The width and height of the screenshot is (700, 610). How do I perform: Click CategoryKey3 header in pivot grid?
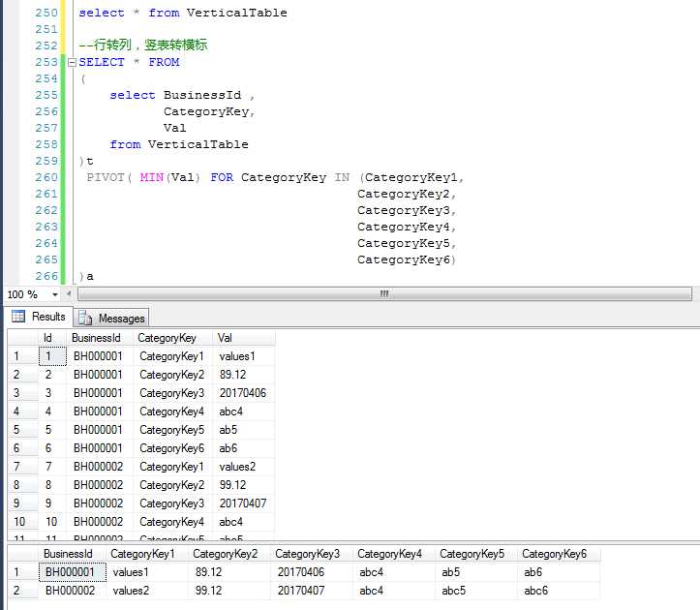pyautogui.click(x=312, y=554)
